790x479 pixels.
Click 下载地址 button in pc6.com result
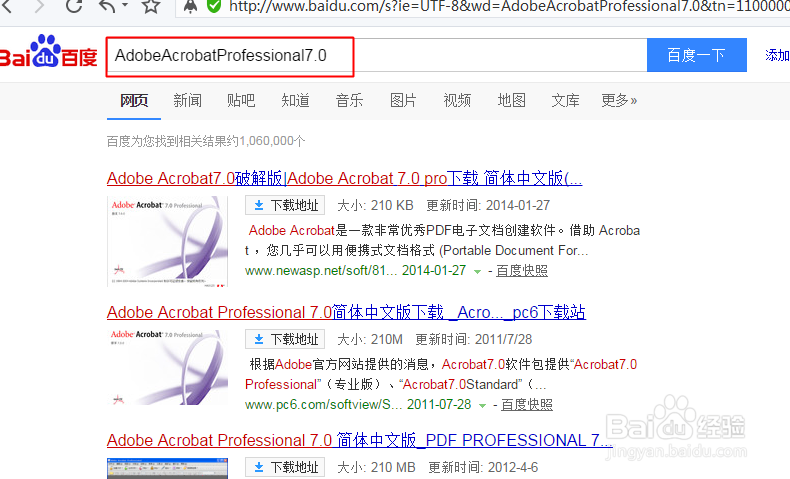tap(285, 339)
